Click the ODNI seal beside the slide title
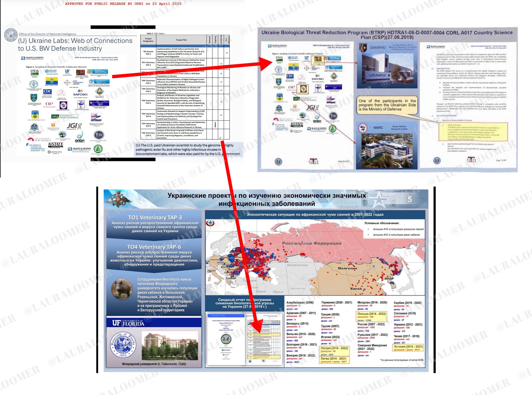 [11, 35]
